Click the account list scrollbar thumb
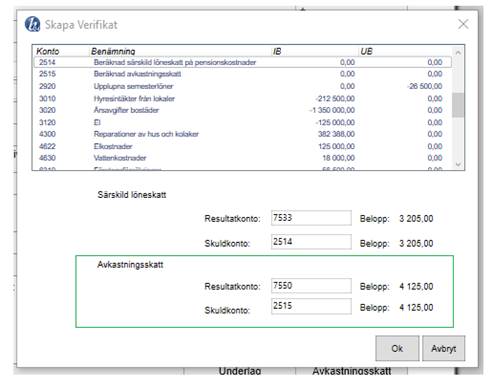The width and height of the screenshot is (493, 389). pyautogui.click(x=458, y=105)
